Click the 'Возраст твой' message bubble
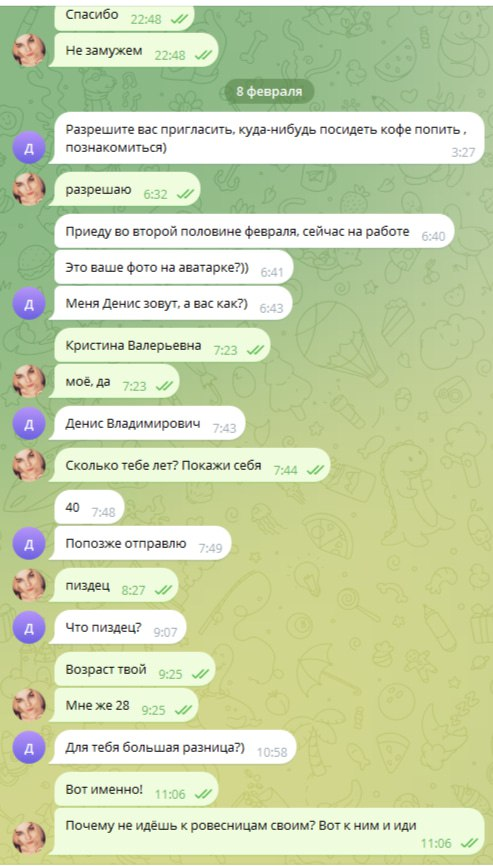The width and height of the screenshot is (493, 866). pos(135,669)
